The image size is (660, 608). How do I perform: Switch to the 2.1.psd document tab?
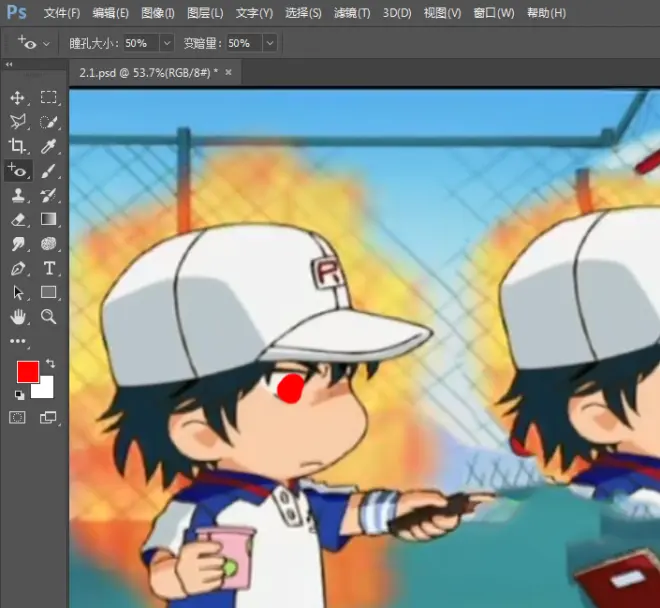point(149,73)
